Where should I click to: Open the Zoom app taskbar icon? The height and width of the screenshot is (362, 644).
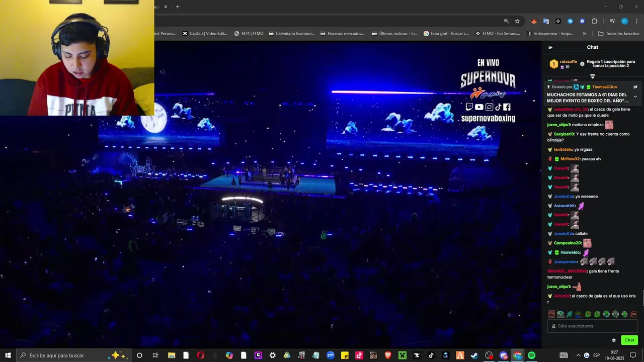330,355
